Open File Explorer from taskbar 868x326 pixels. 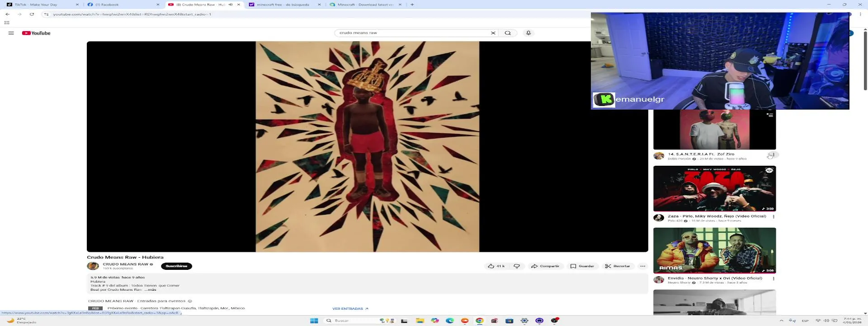point(420,321)
